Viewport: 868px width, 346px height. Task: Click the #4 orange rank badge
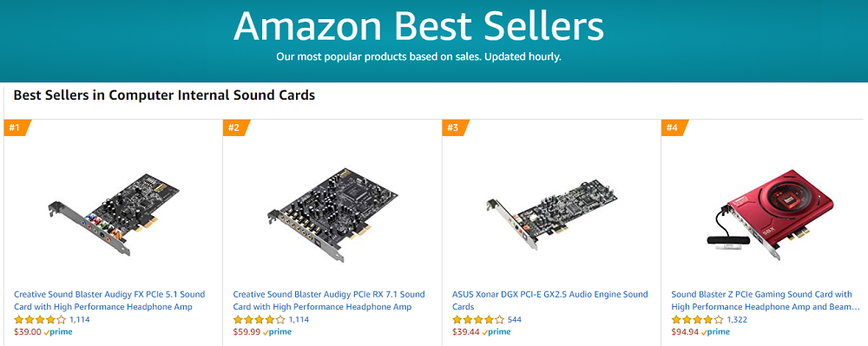tap(674, 128)
